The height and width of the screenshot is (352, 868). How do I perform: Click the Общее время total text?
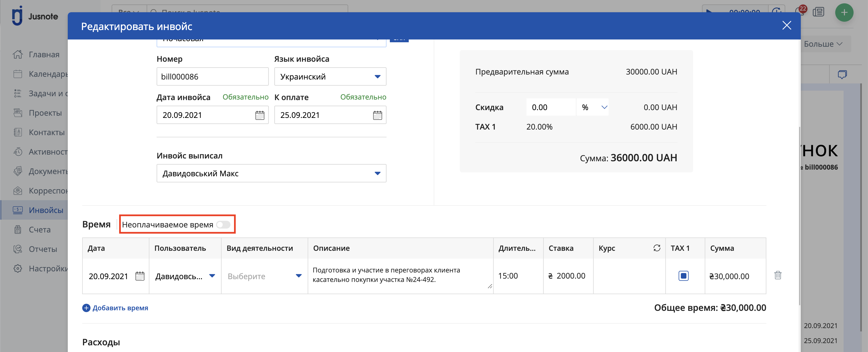710,308
